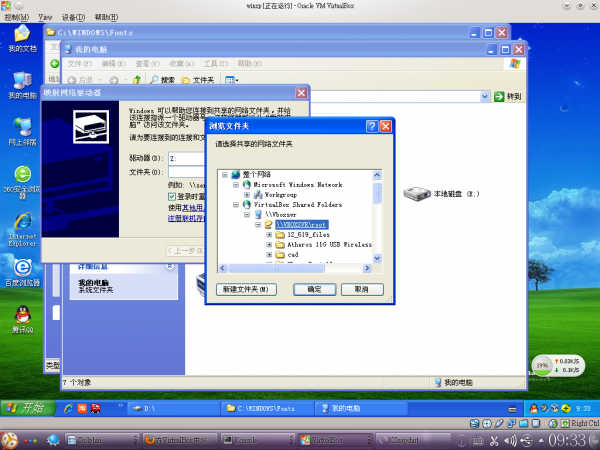Click the 开始 Start button
The width and height of the screenshot is (600, 450).
(27, 408)
